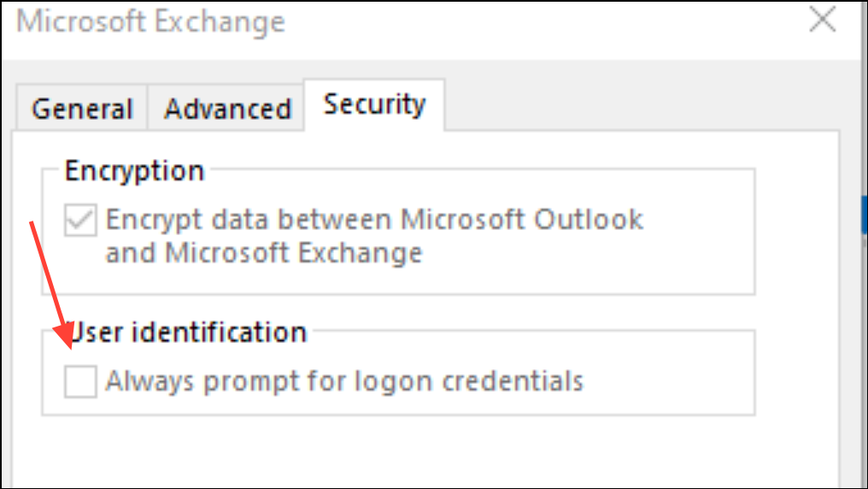Switch to the General tab

(82, 109)
